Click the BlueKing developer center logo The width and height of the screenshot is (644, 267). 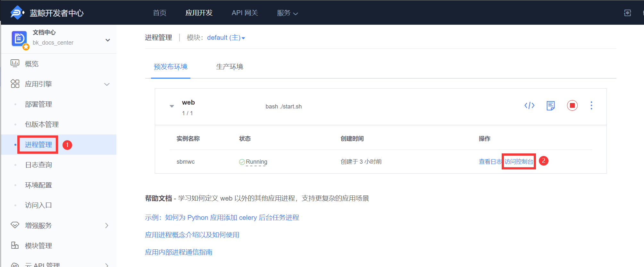(x=17, y=13)
